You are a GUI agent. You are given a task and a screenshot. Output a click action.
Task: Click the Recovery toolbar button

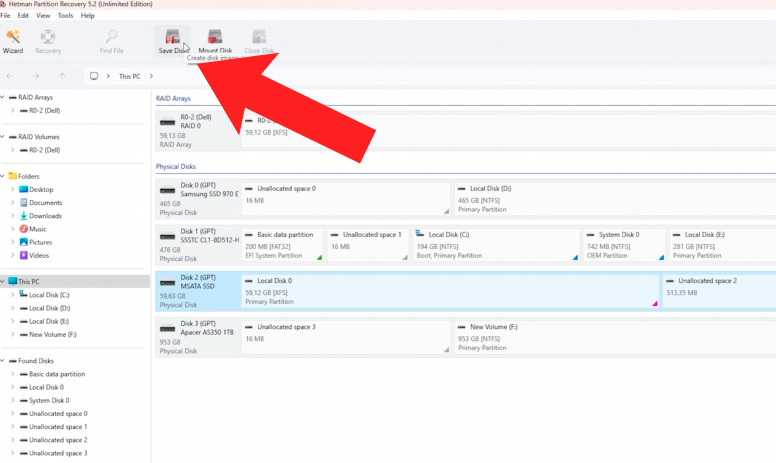(x=48, y=42)
